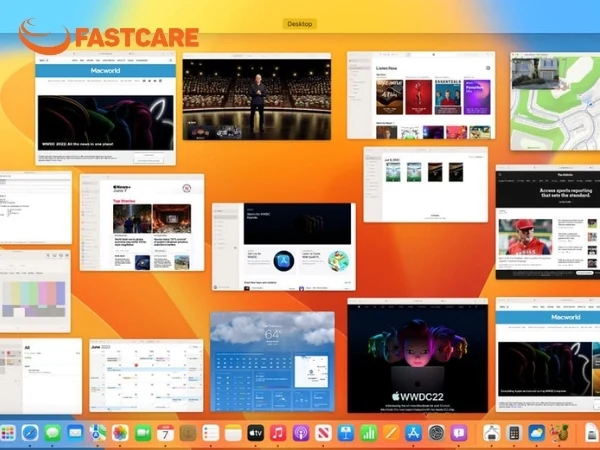This screenshot has width=600, height=450.
Task: Open Notes from the Dock
Action: point(233,433)
